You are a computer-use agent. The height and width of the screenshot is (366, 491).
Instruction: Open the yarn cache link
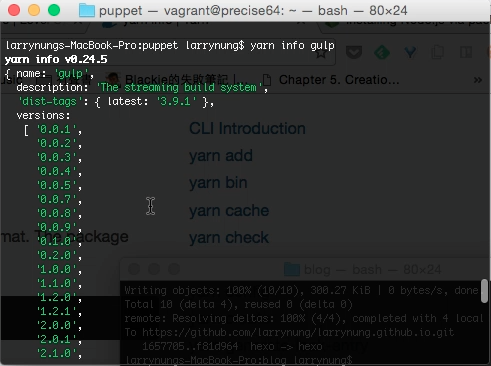pos(229,210)
